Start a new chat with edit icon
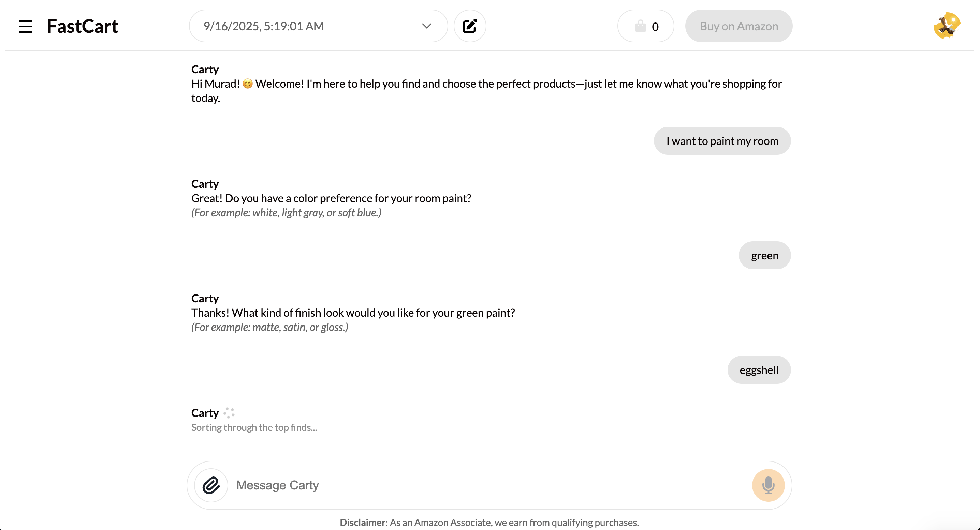The image size is (980, 530). pos(470,26)
